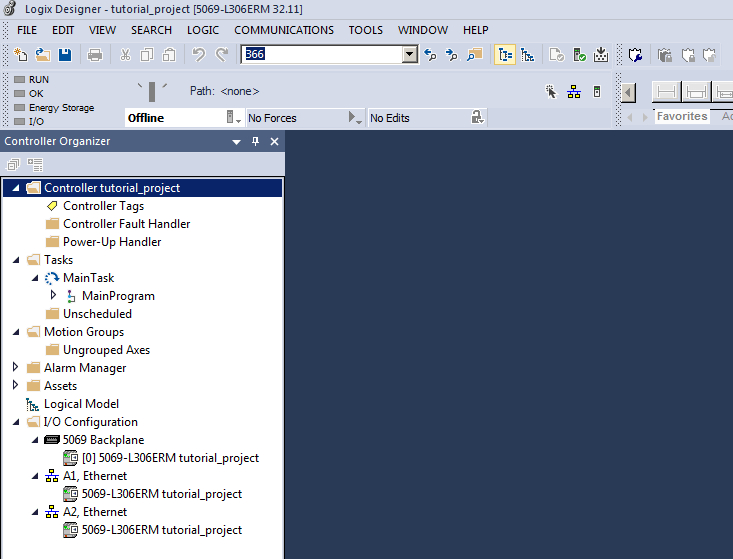Expand the Alarm Manager tree node
733x560 pixels.
(15, 368)
